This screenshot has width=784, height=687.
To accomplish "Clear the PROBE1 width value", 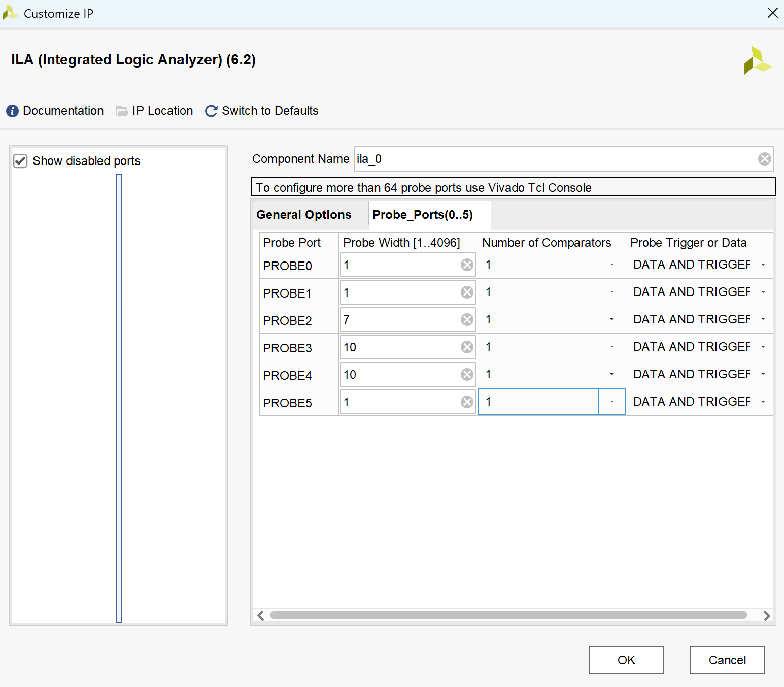I will pyautogui.click(x=467, y=292).
